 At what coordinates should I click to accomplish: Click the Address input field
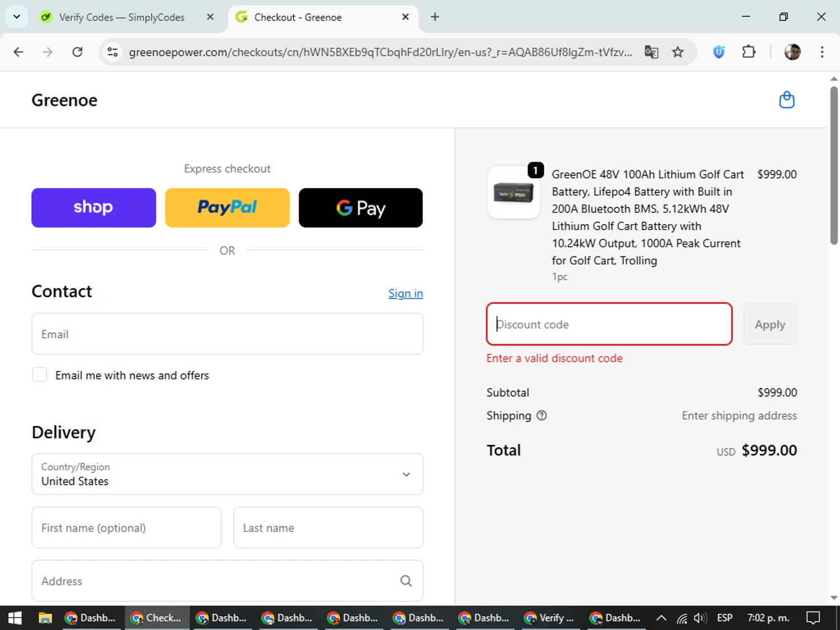click(x=227, y=581)
